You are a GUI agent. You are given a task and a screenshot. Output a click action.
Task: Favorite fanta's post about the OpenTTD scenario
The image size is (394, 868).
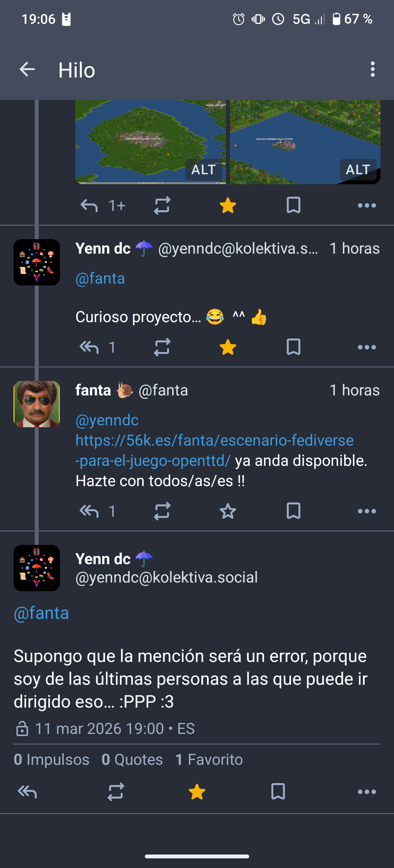point(228,511)
